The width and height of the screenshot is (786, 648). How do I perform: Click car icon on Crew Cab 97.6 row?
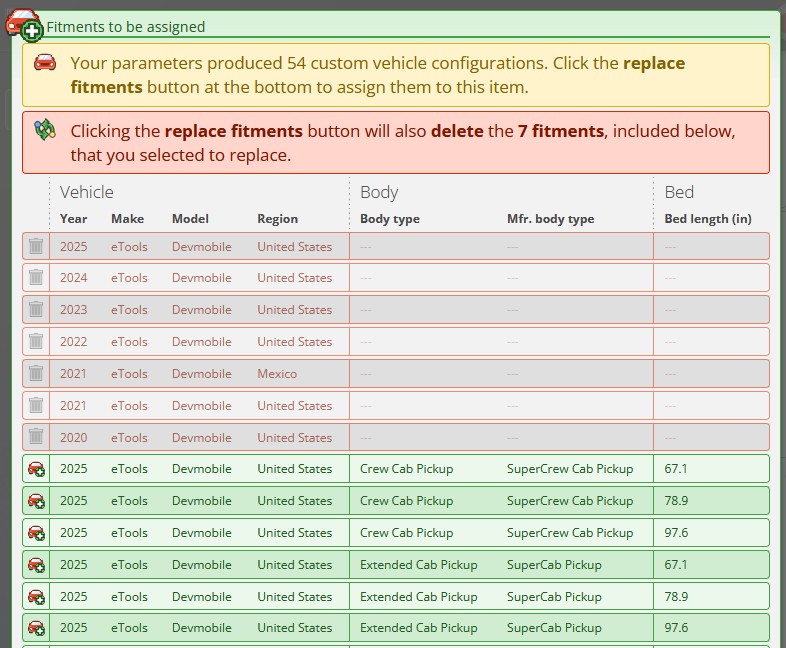(x=36, y=533)
